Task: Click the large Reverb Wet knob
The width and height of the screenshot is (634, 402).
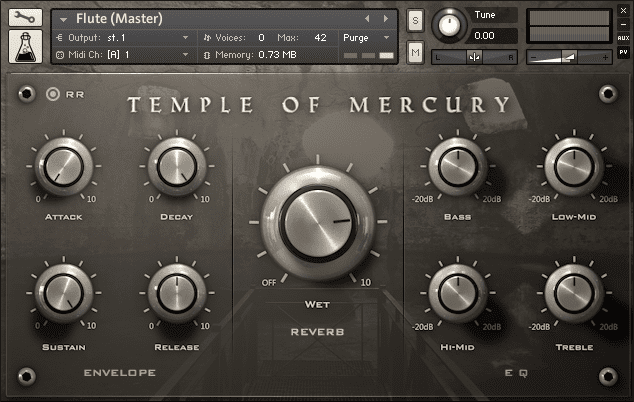Action: coord(318,223)
